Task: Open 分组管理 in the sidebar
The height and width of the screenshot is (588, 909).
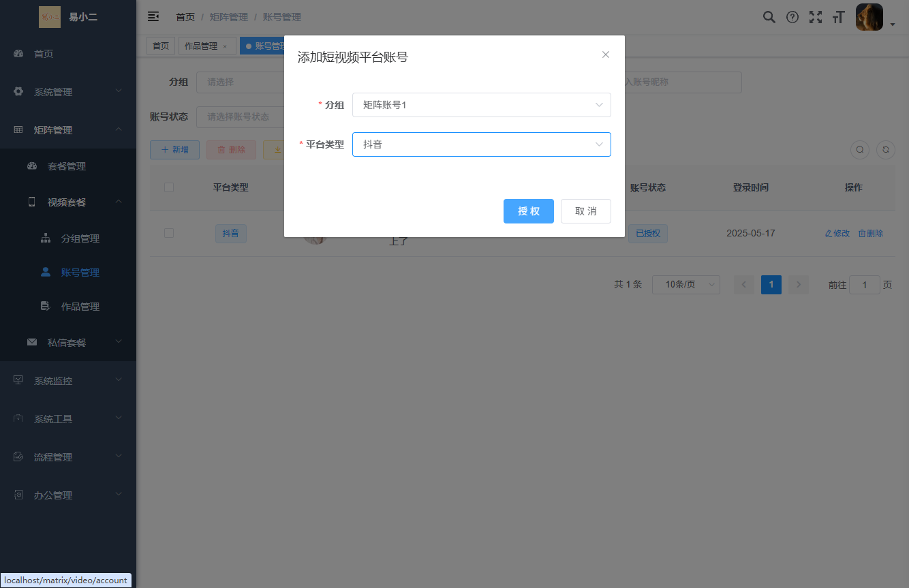Action: [80, 238]
